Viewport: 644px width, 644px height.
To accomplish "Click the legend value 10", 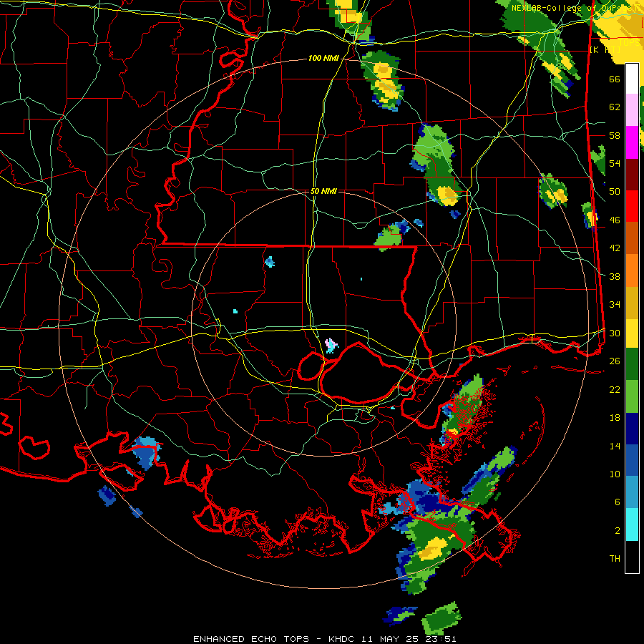I will coord(615,474).
